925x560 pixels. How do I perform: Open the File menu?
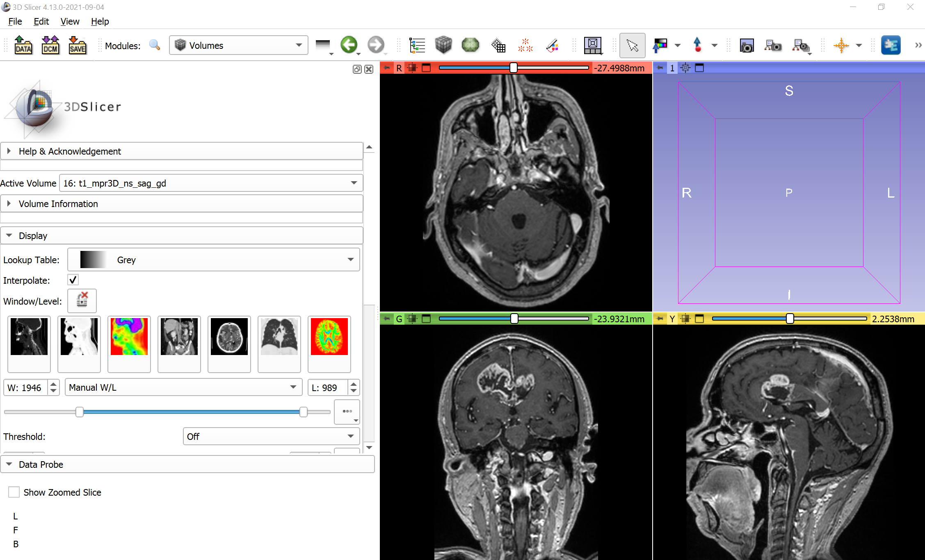tap(15, 21)
